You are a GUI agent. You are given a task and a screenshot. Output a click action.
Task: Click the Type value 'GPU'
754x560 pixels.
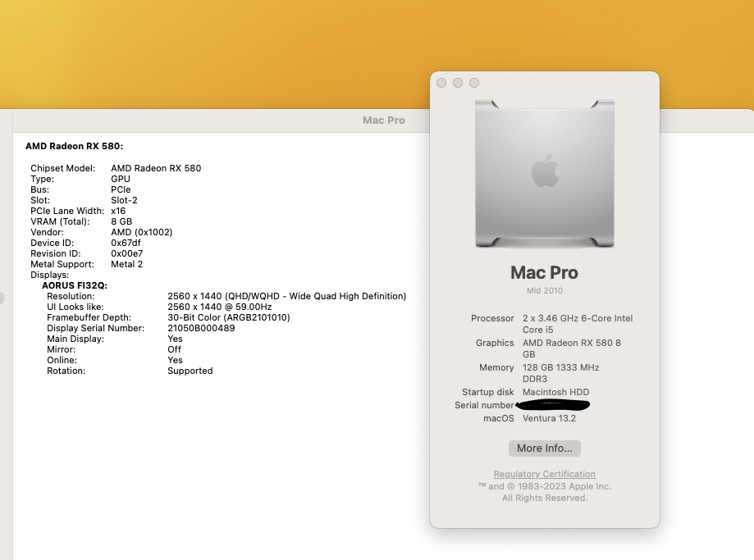tap(121, 179)
